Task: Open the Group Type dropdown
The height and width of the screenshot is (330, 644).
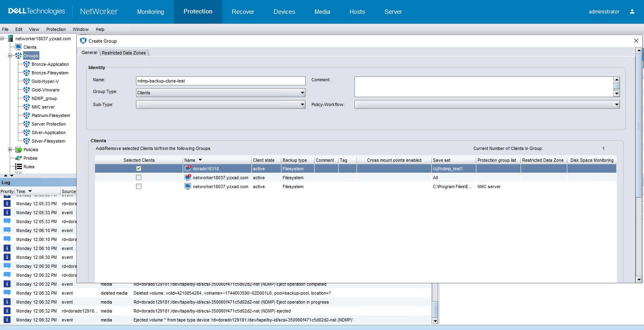Action: click(221, 93)
